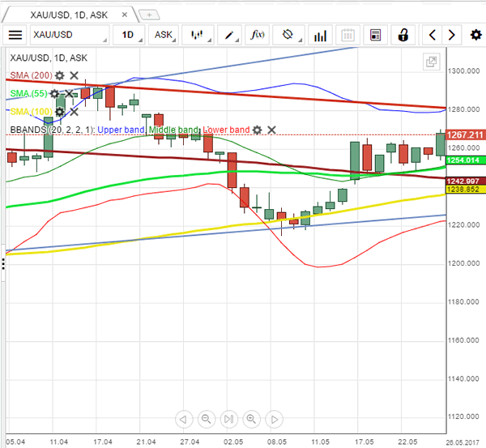Image resolution: width=486 pixels, height=448 pixels.
Task: Expand the 1D timeframe dropdown
Action: (x=130, y=35)
